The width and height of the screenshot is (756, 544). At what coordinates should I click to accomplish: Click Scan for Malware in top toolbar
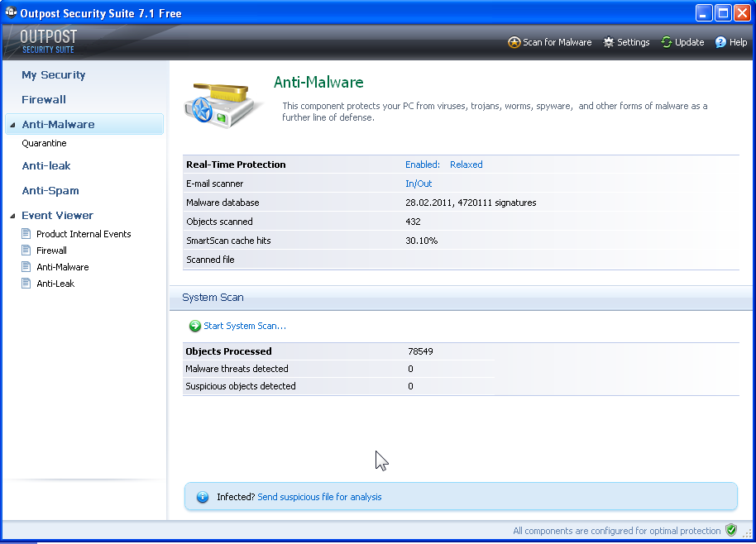click(x=557, y=42)
